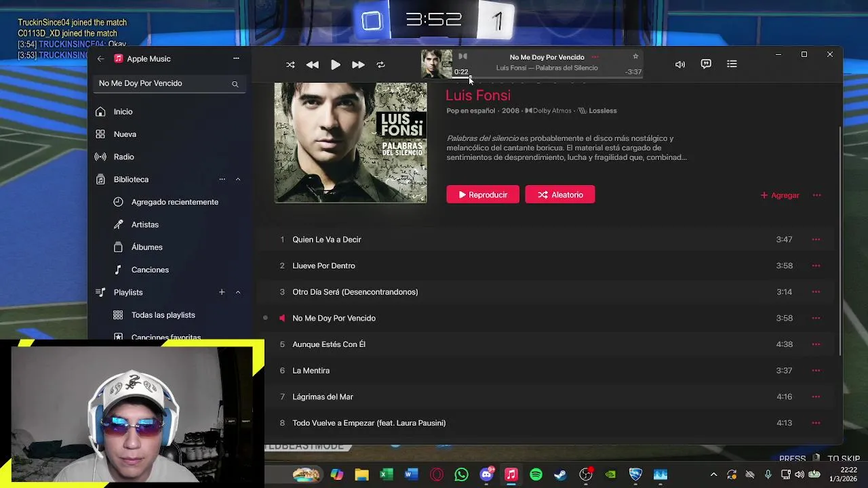This screenshot has width=868, height=488.
Task: Click Agregar to add the album
Action: click(x=780, y=195)
